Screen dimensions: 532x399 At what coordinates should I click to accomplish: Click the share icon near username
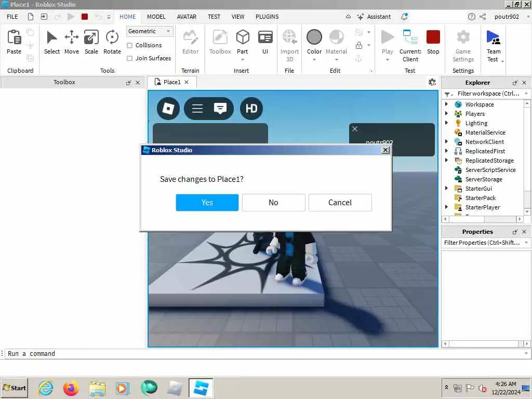coord(483,17)
